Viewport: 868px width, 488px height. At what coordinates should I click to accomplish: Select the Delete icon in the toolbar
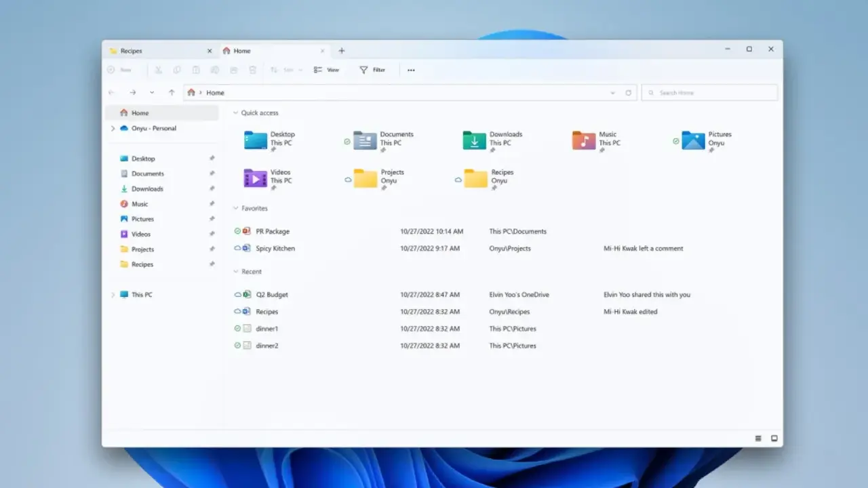click(x=252, y=70)
